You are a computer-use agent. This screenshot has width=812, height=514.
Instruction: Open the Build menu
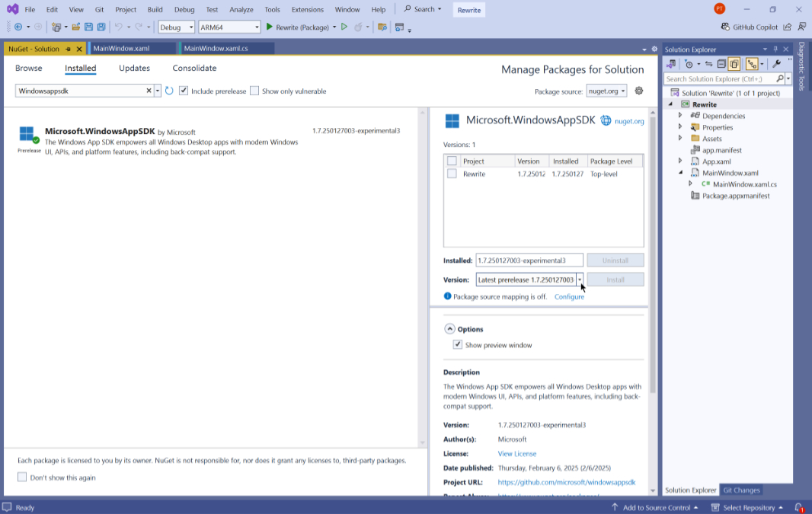(x=155, y=9)
